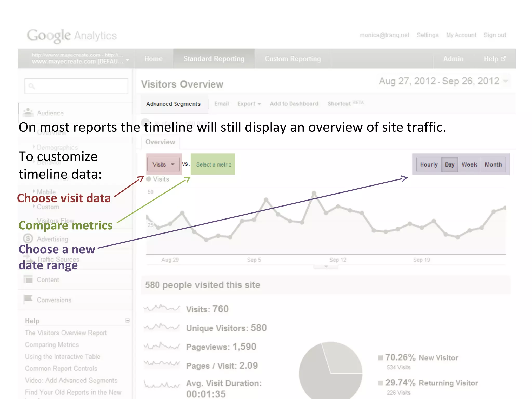This screenshot has height=399, width=532.
Task: Open Visitors Flow in the sidebar
Action: click(55, 221)
